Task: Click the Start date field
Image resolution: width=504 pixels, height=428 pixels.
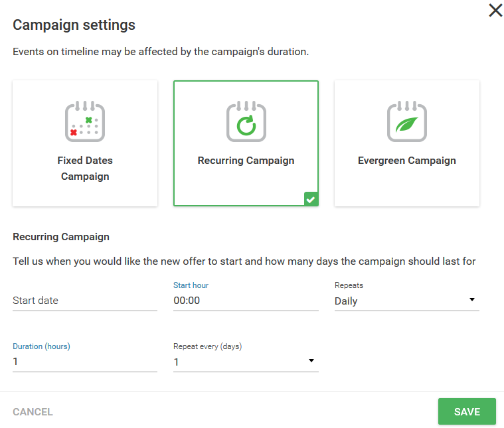Action: [85, 301]
